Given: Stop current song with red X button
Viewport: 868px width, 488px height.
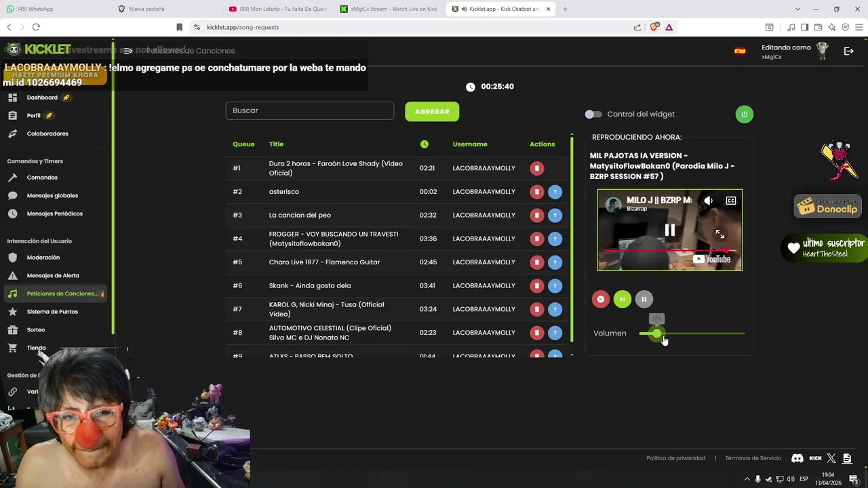Looking at the screenshot, I should coord(600,299).
